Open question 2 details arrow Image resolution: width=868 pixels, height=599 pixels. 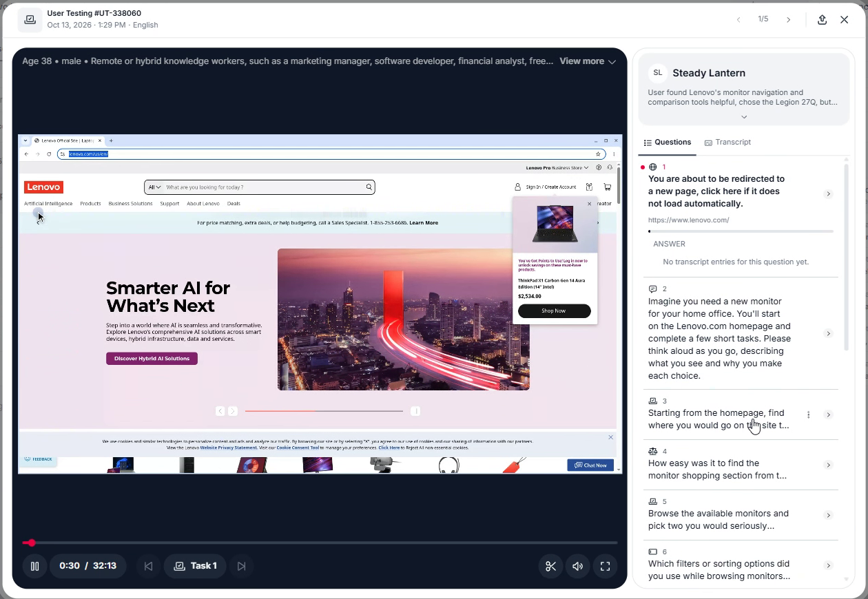tap(828, 333)
